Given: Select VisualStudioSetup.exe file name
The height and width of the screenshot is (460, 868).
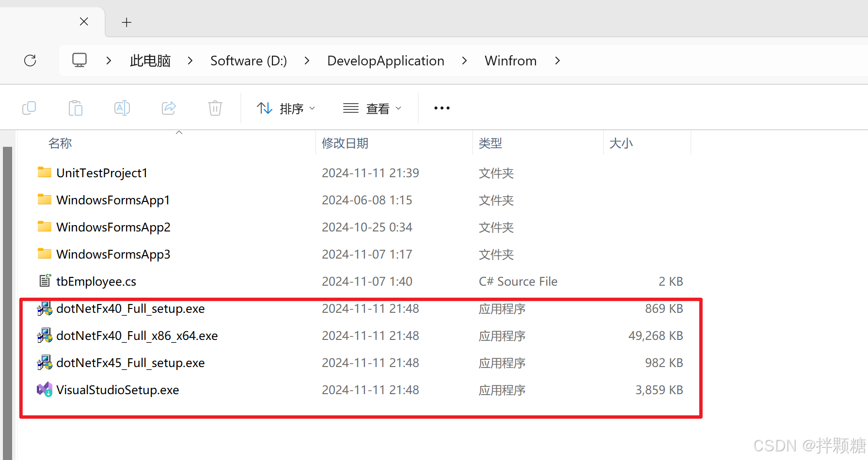Looking at the screenshot, I should [x=118, y=390].
